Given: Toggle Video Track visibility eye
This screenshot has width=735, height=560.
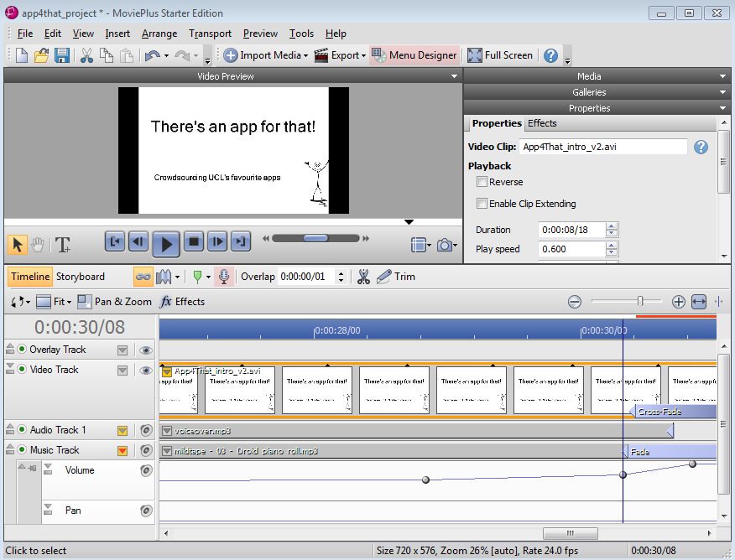Looking at the screenshot, I should point(146,370).
